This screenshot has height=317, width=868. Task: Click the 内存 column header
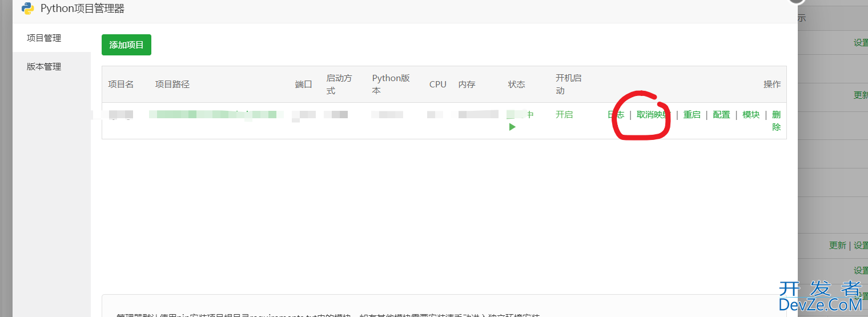coord(467,85)
